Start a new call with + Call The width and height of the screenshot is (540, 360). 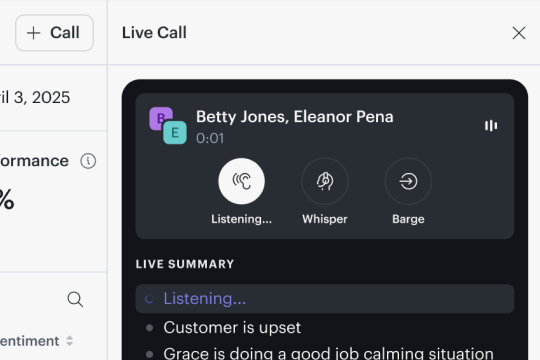coord(54,33)
